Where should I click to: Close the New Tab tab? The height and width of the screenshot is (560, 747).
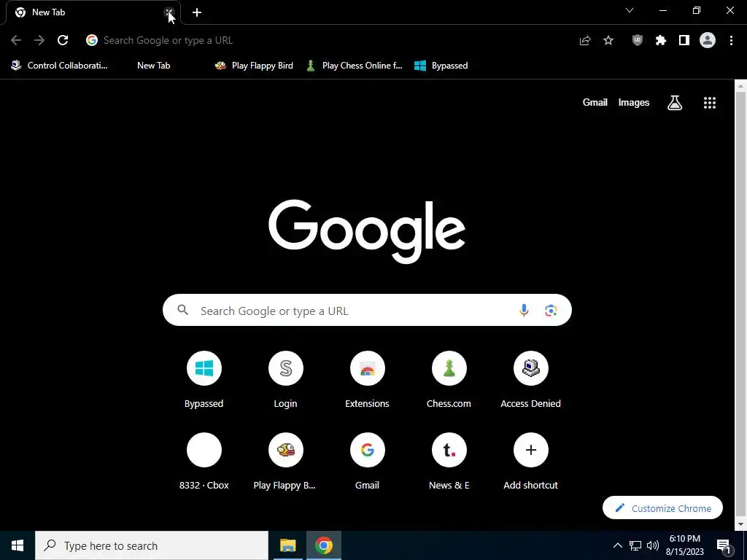click(169, 13)
